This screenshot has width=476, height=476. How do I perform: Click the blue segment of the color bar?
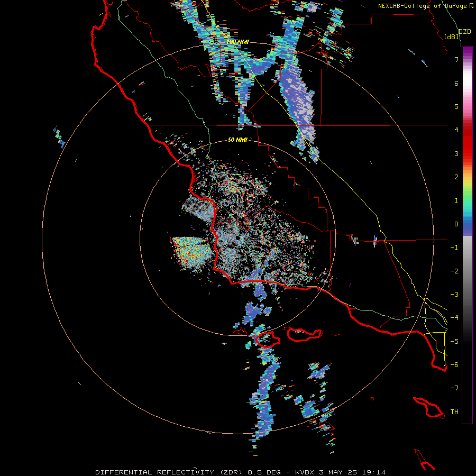click(467, 225)
